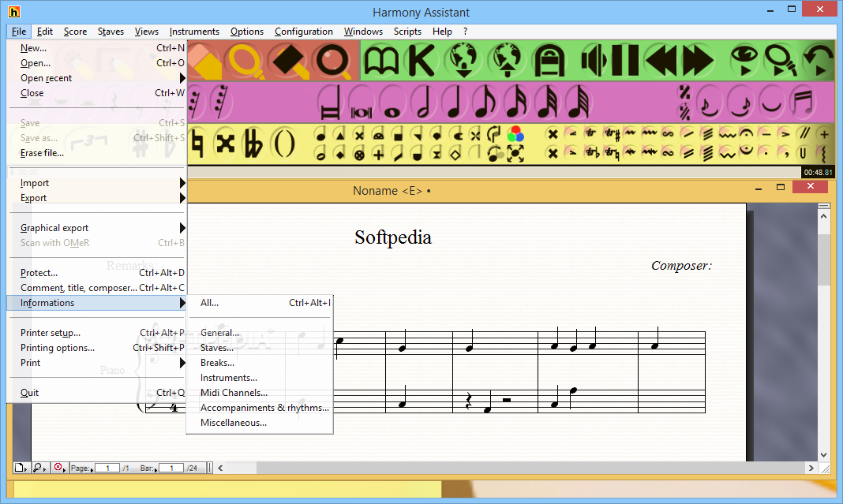Select the eraser tool
This screenshot has height=504, width=843.
click(205, 61)
